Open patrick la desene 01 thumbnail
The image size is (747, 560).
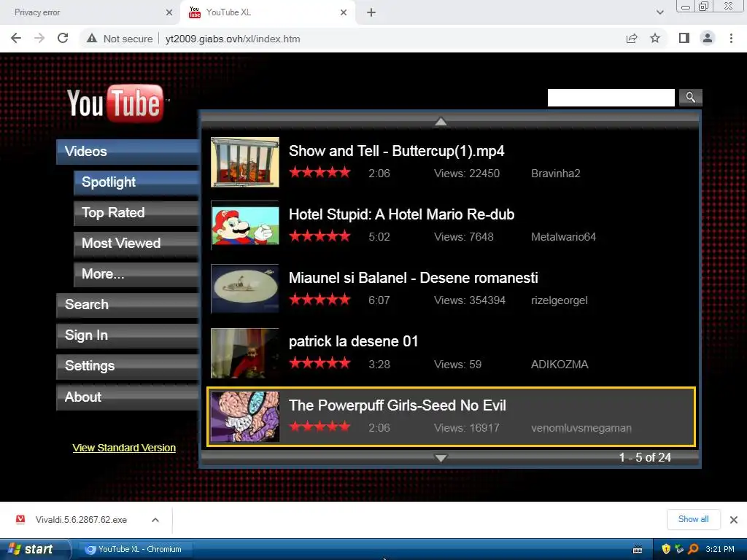[x=245, y=353]
